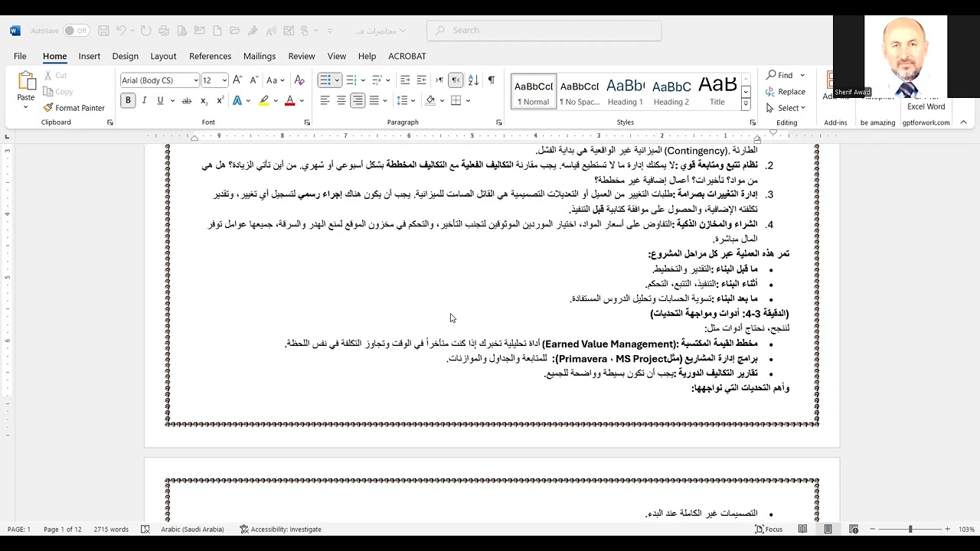980x551 pixels.
Task: Open Text Effects icon
Action: click(237, 100)
